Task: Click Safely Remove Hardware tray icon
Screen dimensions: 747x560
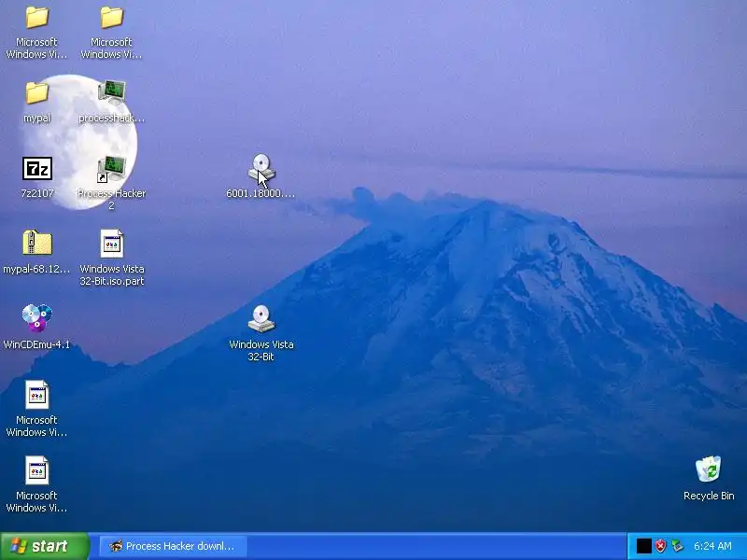Action: pyautogui.click(x=677, y=546)
